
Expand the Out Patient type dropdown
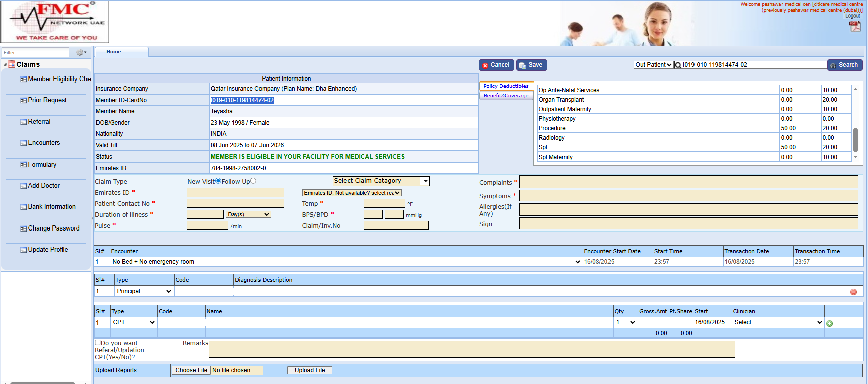pos(653,65)
